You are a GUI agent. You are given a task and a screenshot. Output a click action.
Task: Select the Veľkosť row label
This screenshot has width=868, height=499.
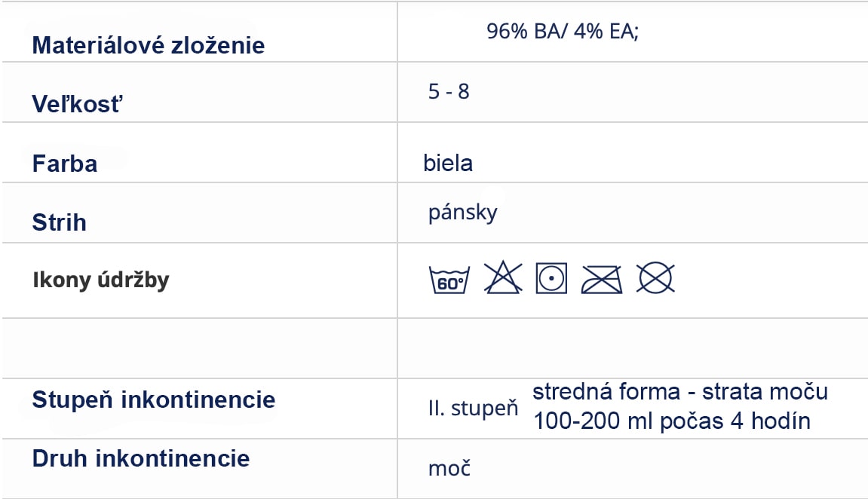point(78,104)
